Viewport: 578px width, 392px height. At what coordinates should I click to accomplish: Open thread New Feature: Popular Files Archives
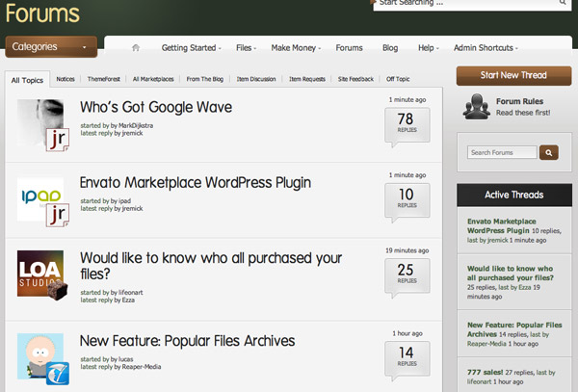pos(187,341)
